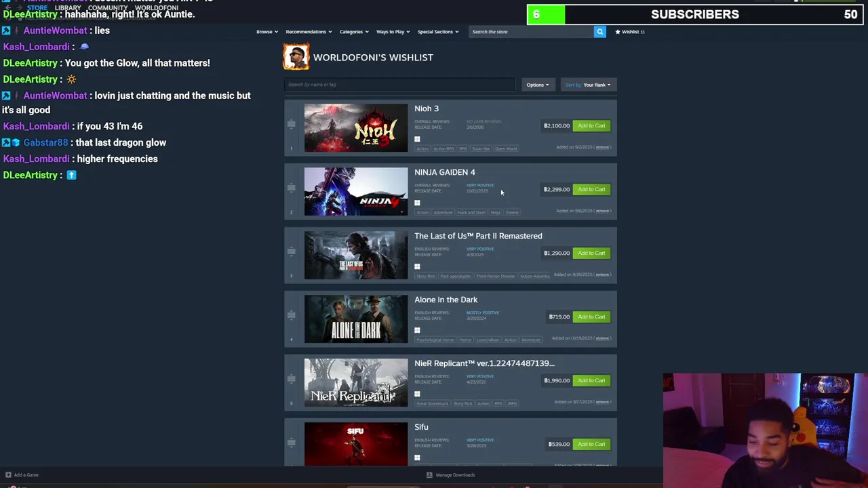This screenshot has width=868, height=488.
Task: Grab the reorder handle for Alone in the Dark
Action: click(x=291, y=315)
